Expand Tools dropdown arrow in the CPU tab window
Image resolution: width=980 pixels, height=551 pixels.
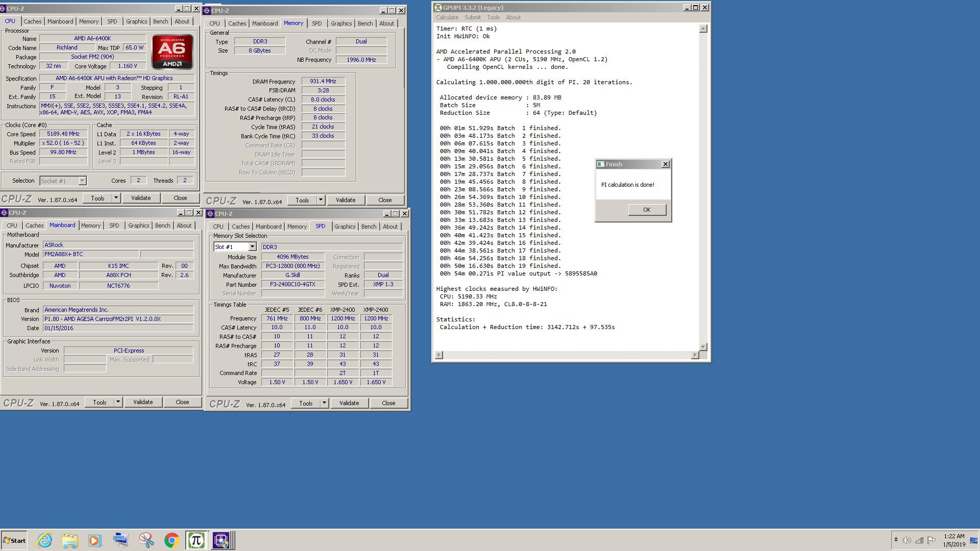(x=116, y=198)
